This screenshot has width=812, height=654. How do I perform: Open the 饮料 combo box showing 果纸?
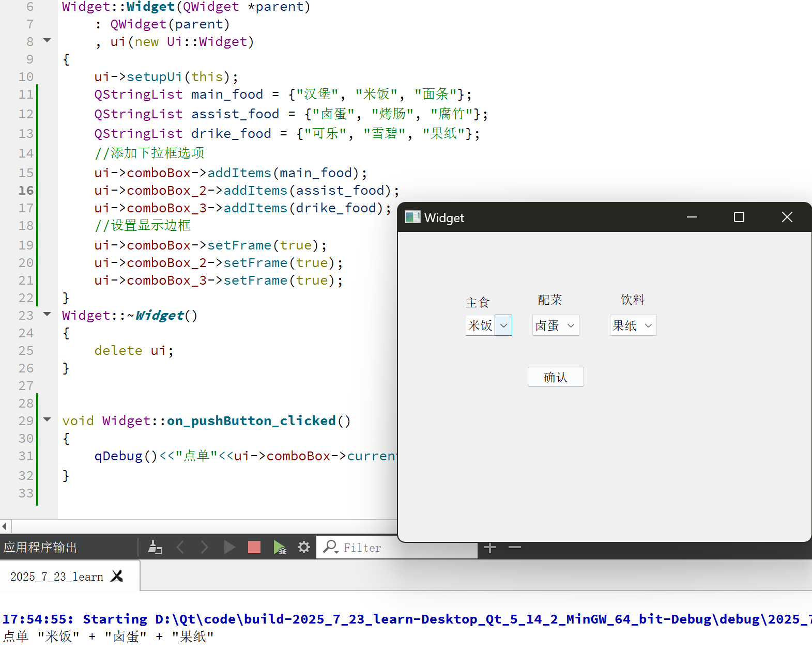(x=633, y=325)
